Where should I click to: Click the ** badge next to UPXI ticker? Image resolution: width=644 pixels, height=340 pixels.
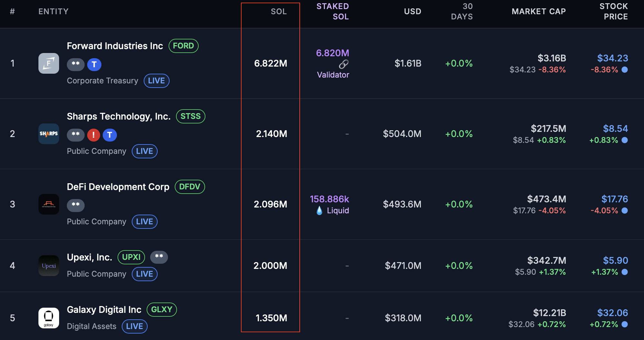pos(159,257)
